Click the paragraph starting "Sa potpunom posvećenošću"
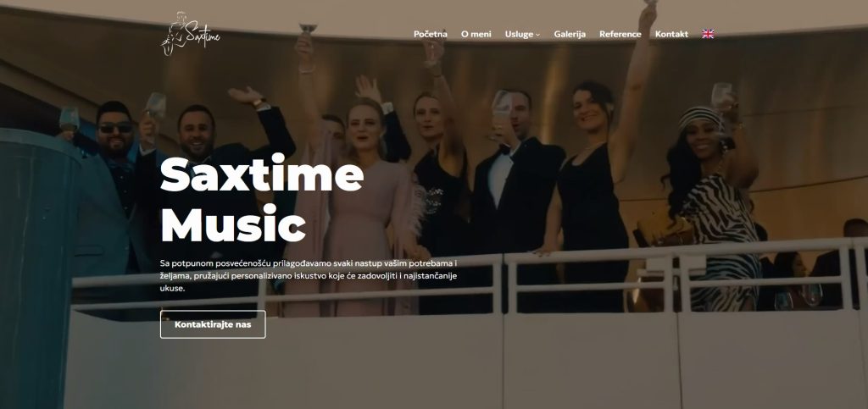 point(309,275)
